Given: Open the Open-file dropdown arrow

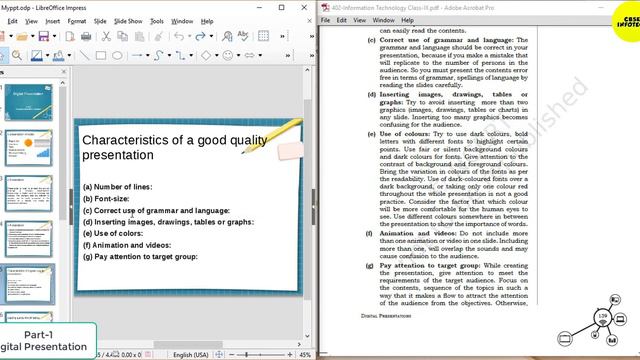Looking at the screenshot, I should click(33, 36).
